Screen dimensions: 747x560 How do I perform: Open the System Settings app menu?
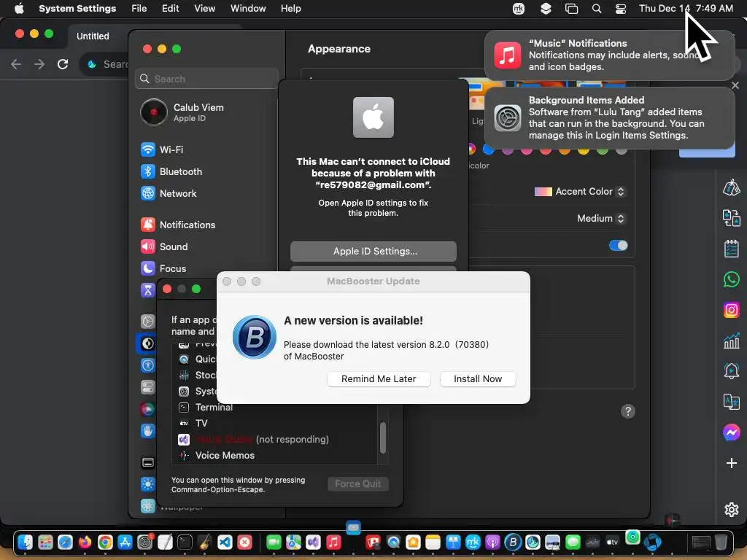point(77,9)
